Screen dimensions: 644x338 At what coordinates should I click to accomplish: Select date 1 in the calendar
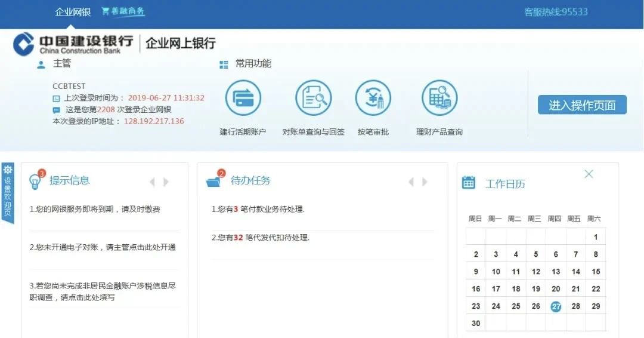pos(596,237)
